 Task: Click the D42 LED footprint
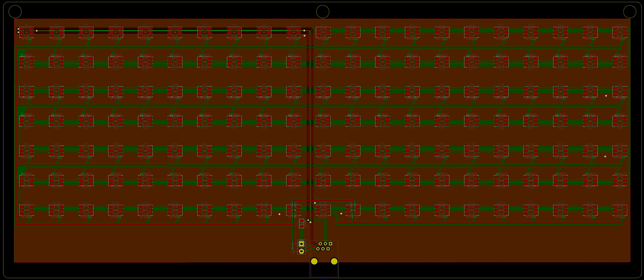(27, 62)
